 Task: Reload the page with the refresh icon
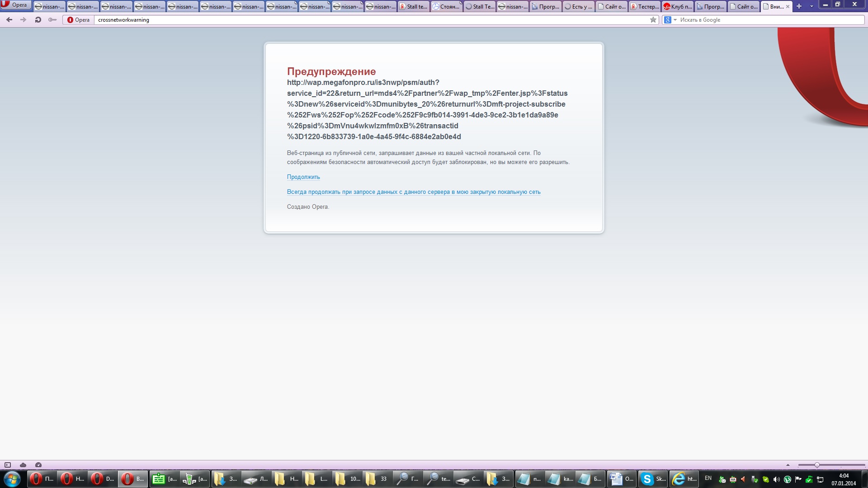38,20
